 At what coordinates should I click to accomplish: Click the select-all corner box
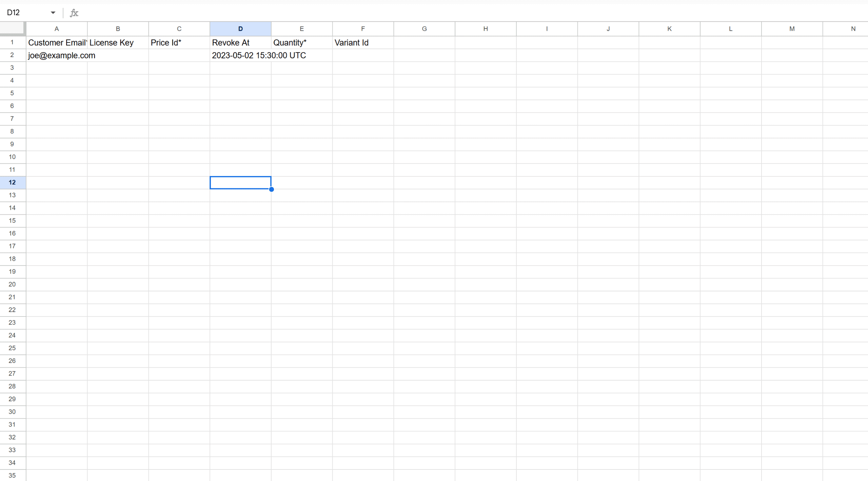tap(13, 28)
